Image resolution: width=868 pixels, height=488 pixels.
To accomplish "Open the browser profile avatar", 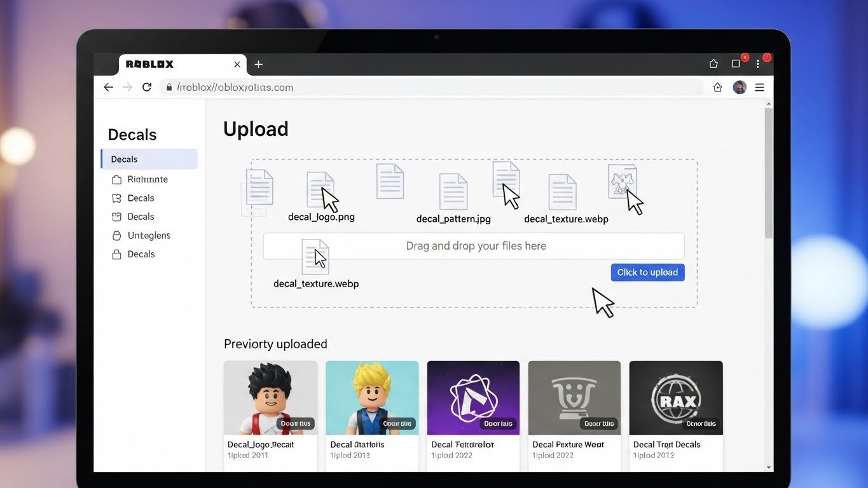I will click(739, 87).
